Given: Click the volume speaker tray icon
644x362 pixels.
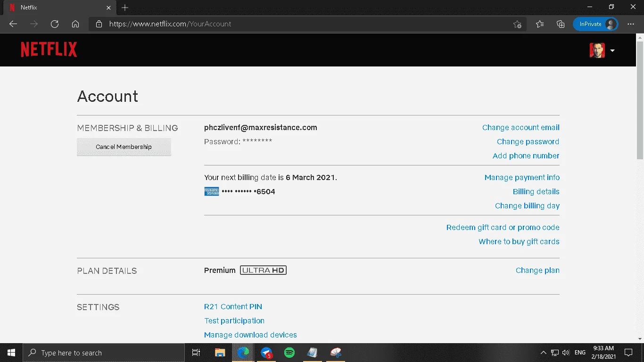Looking at the screenshot, I should (566, 353).
